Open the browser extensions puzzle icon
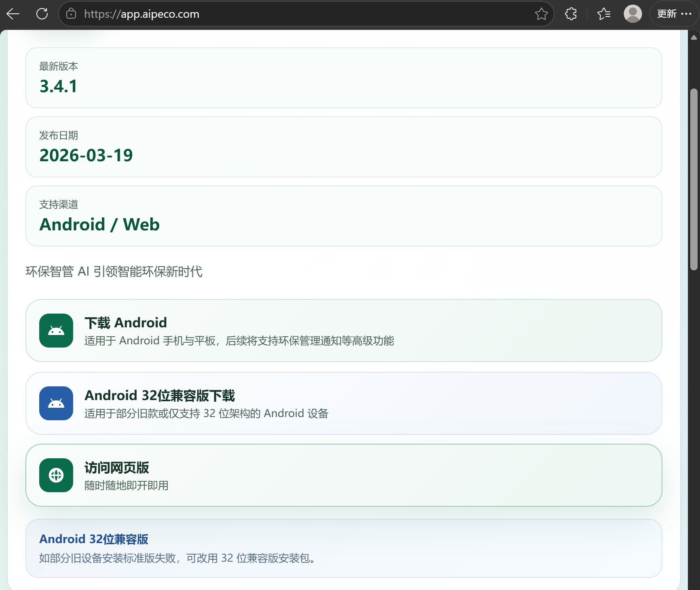The width and height of the screenshot is (700, 590). click(571, 14)
